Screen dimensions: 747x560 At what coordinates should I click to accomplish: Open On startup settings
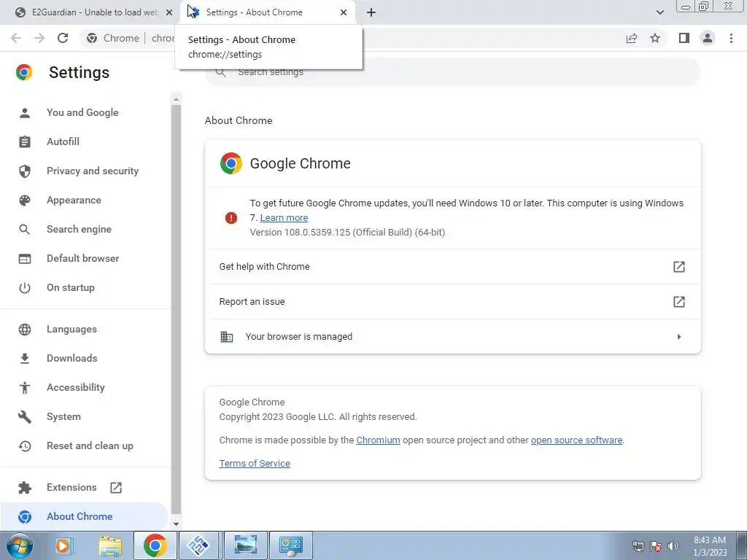[x=71, y=287]
